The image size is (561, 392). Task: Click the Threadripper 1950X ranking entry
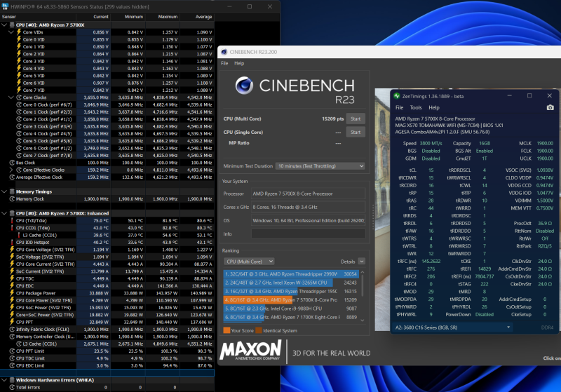coord(290,291)
